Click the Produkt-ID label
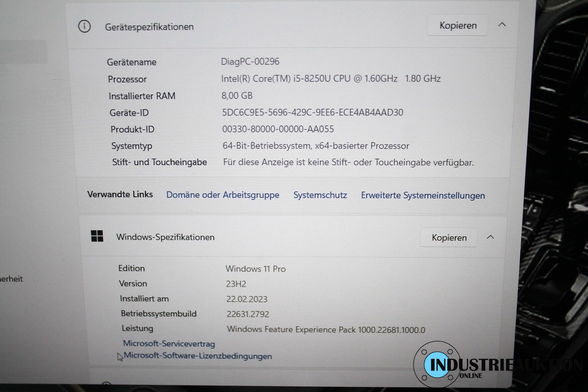Image resolution: width=588 pixels, height=392 pixels. 132,129
